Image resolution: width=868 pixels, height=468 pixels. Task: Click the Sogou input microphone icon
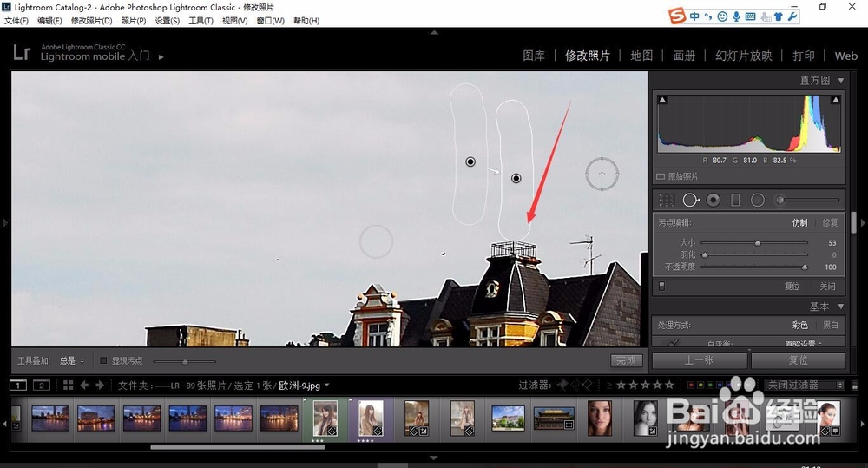point(736,16)
